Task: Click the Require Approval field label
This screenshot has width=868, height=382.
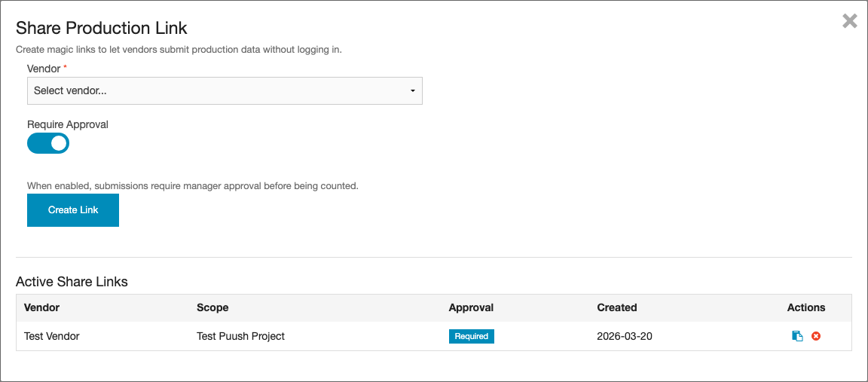Action: (x=68, y=124)
